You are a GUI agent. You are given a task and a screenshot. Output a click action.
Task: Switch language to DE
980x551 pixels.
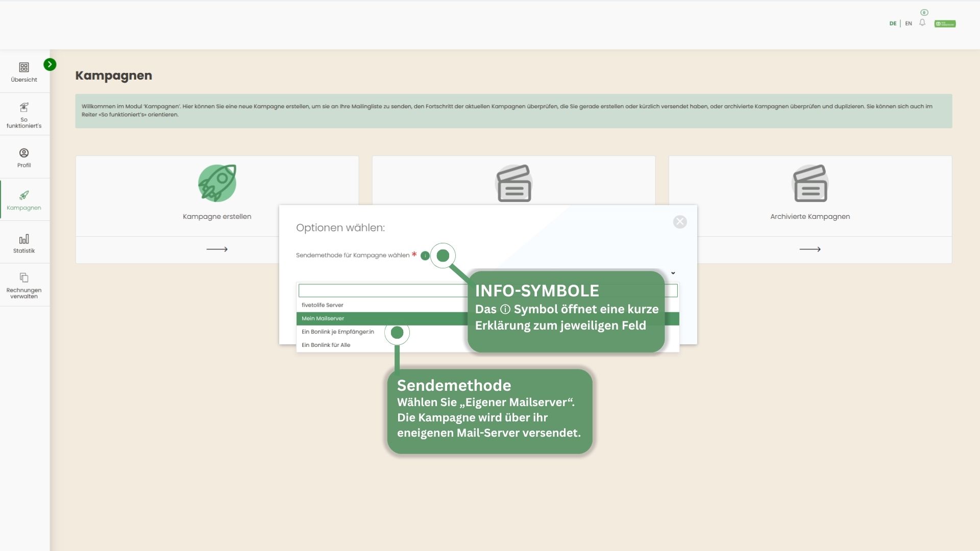tap(893, 23)
